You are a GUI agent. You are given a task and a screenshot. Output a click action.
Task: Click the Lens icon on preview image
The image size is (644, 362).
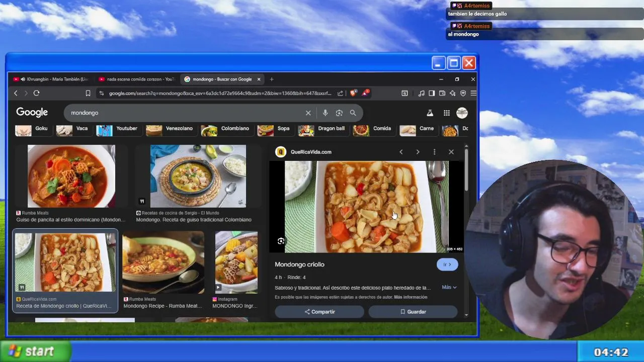point(281,241)
